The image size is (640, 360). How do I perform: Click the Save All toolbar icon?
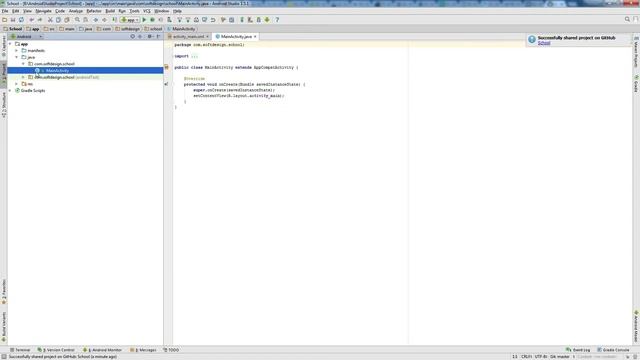point(13,20)
